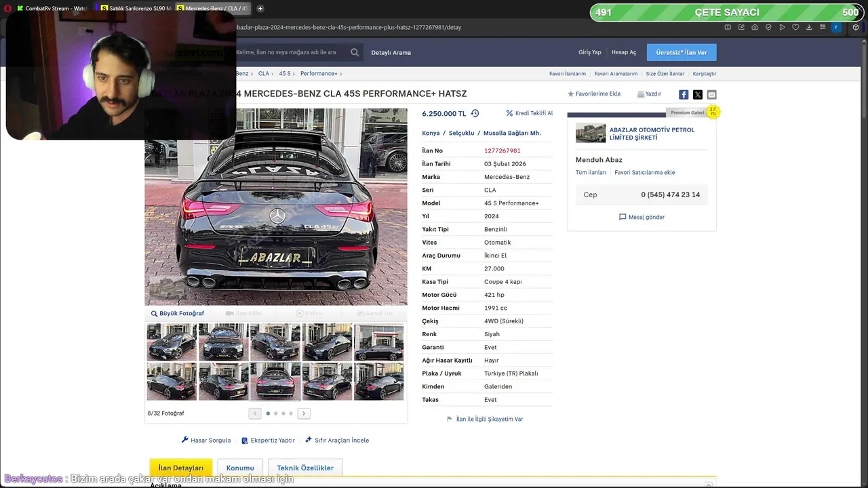Click Giriş Yap login link
868x488 pixels.
click(x=589, y=52)
